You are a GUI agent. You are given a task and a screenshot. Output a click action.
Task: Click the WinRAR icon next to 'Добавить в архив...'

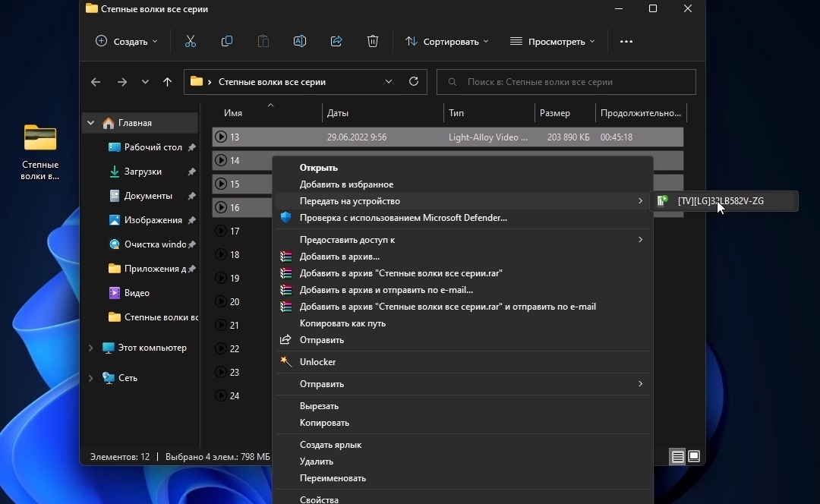coord(286,257)
